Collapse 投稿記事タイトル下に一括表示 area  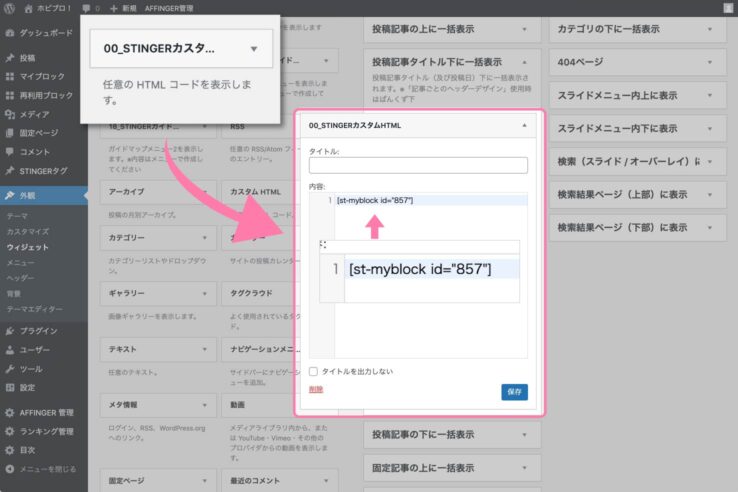[x=524, y=62]
